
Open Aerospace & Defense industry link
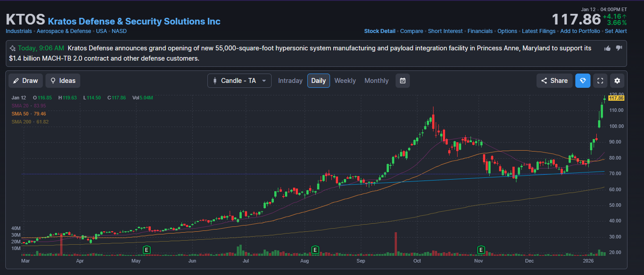pos(64,31)
